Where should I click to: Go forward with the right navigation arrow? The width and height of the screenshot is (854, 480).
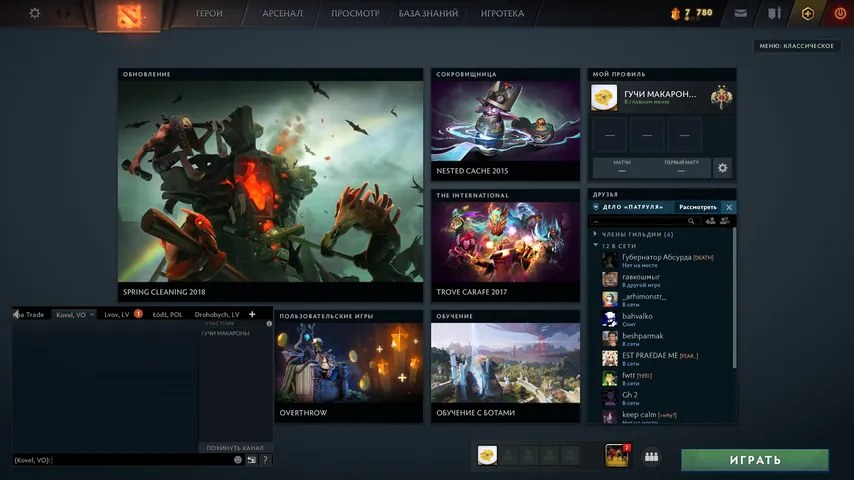coord(68,13)
